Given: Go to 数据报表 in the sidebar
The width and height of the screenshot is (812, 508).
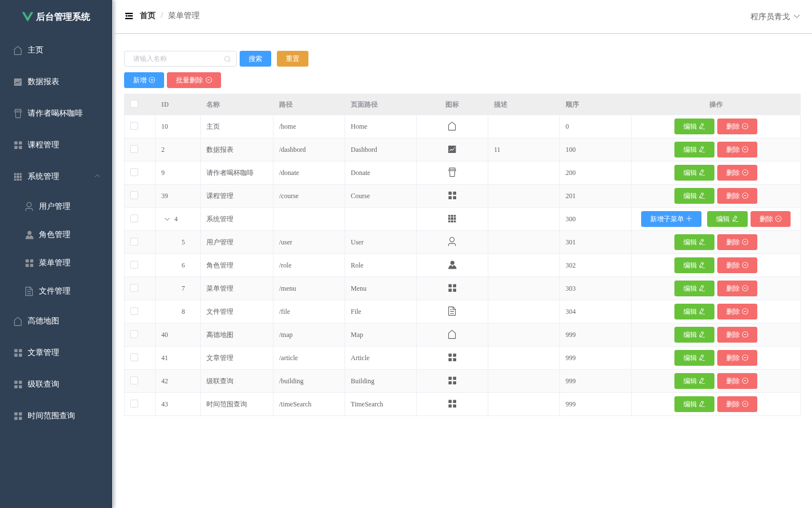Looking at the screenshot, I should (x=56, y=81).
